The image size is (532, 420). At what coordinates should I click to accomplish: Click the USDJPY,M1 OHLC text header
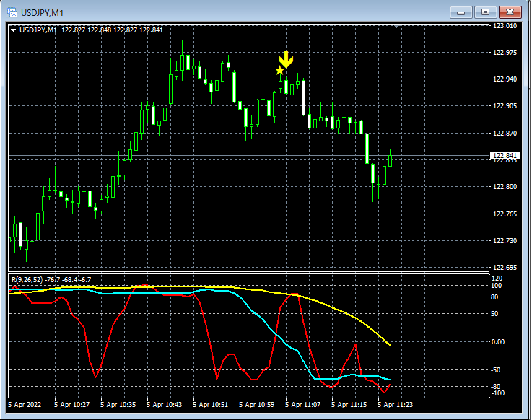91,30
